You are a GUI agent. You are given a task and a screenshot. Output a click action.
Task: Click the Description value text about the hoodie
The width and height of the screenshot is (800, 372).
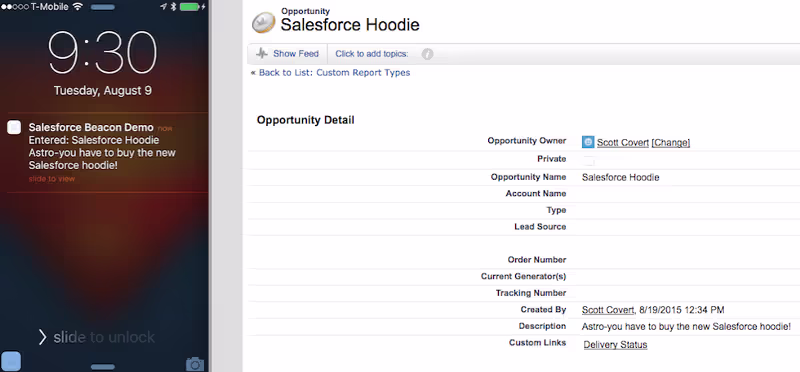click(x=686, y=327)
